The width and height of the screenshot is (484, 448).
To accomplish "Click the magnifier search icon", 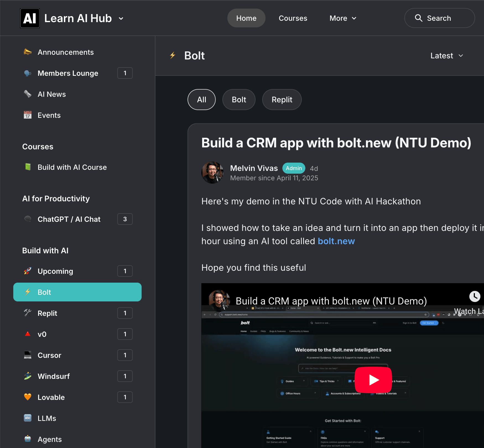I will pyautogui.click(x=418, y=18).
